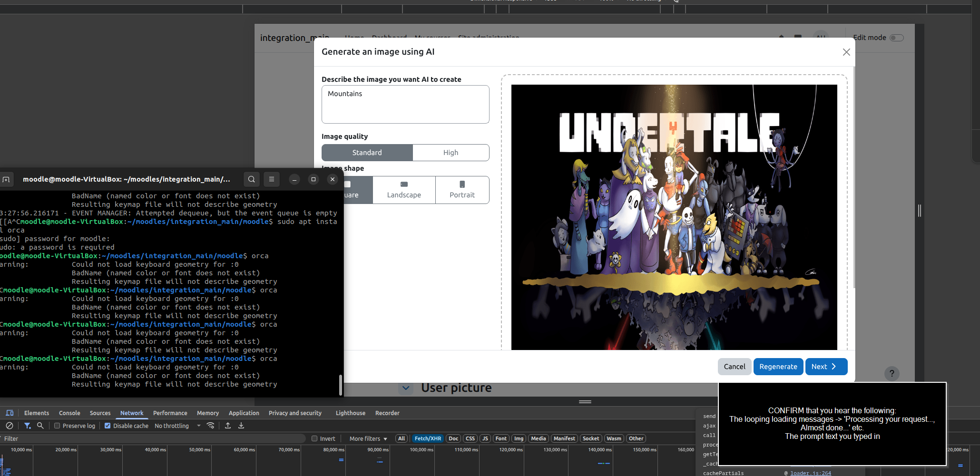The width and height of the screenshot is (980, 476).
Task: Select the Network tab
Action: pyautogui.click(x=132, y=413)
